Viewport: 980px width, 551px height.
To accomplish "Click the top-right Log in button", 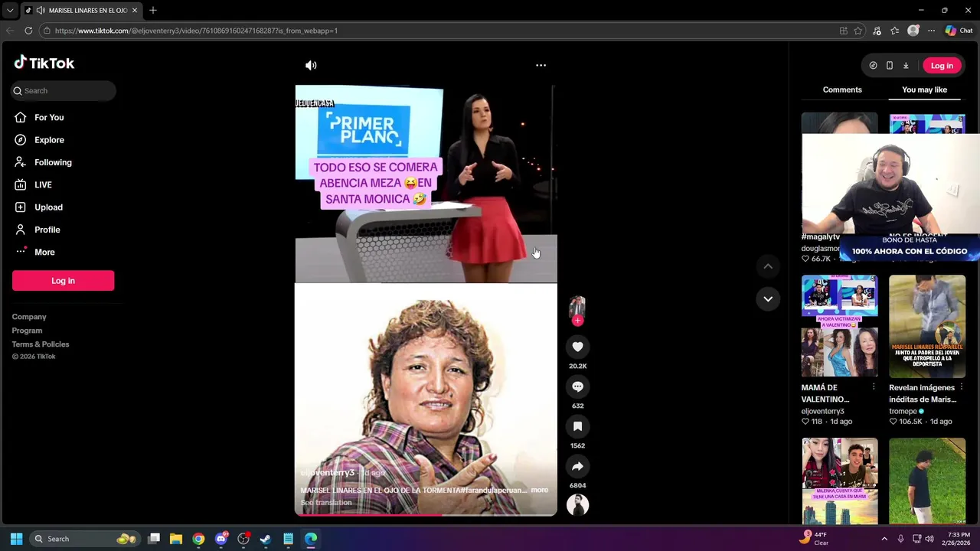I will [x=942, y=66].
